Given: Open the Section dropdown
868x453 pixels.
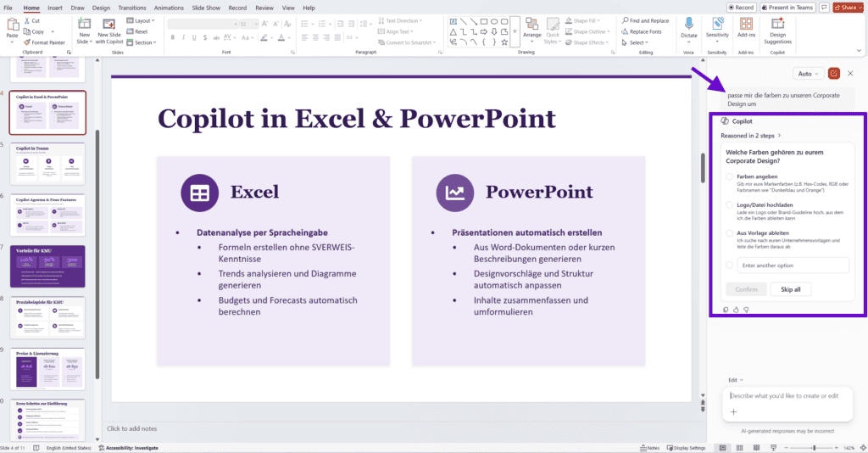Looking at the screenshot, I should 142,42.
